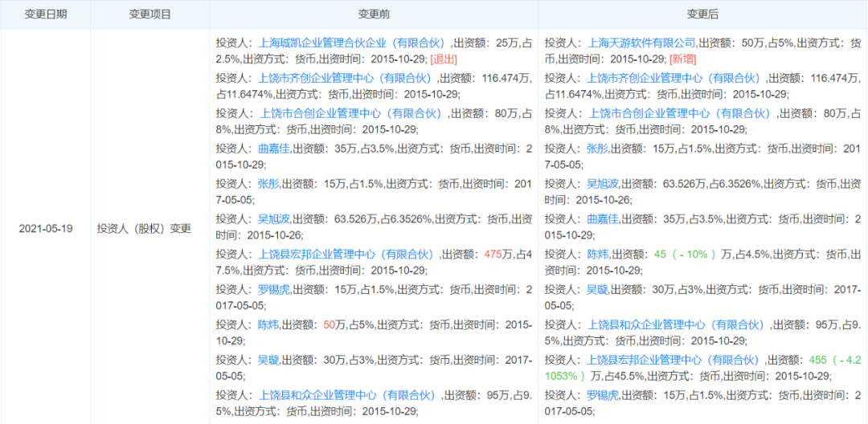
Task: Open 张彤 investor link in 变更前 column
Action: [268, 184]
